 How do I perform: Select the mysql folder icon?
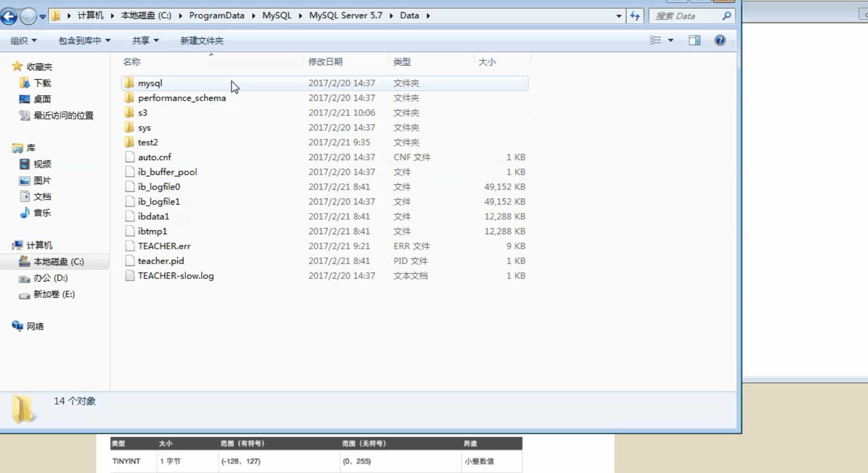coord(129,83)
